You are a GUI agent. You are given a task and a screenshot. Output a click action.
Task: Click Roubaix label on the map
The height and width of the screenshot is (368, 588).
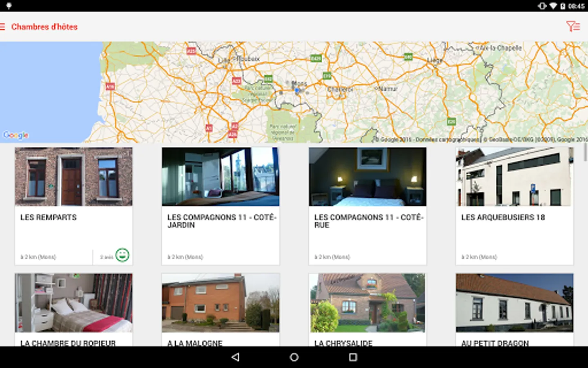tap(247, 59)
